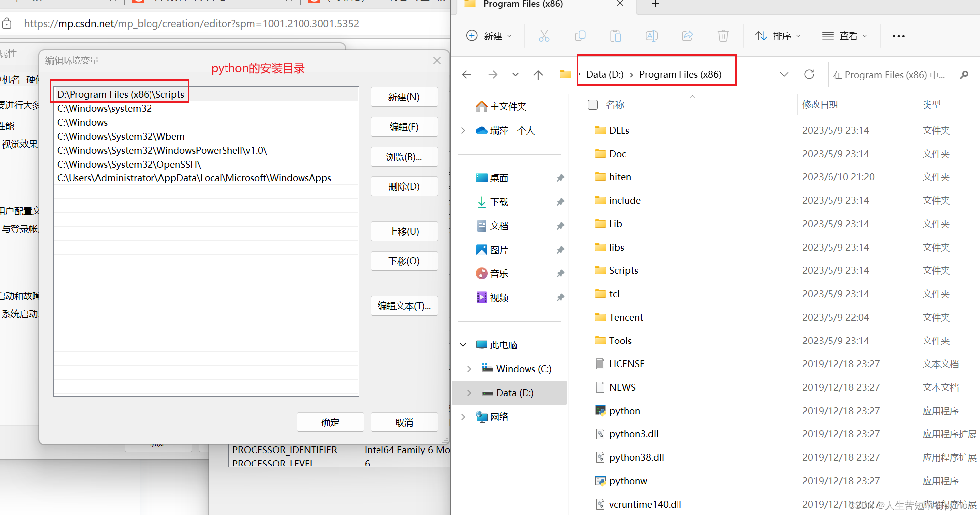Go up one level with the up arrow
This screenshot has width=980, height=515.
538,74
